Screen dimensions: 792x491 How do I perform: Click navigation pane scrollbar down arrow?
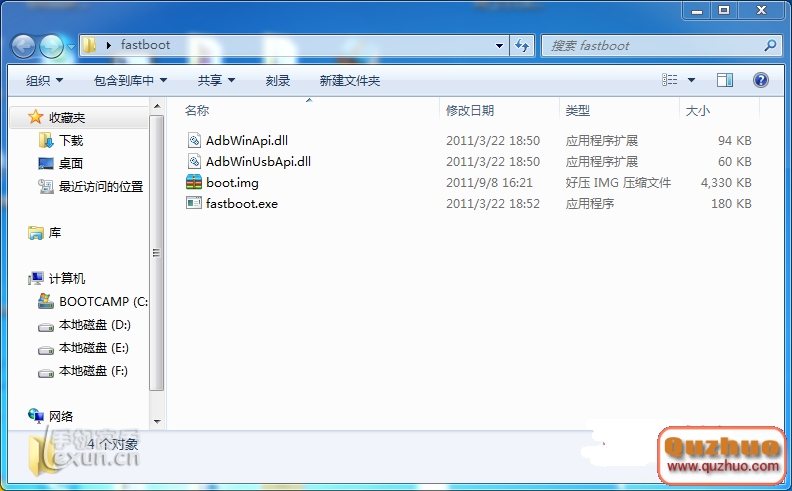(157, 421)
